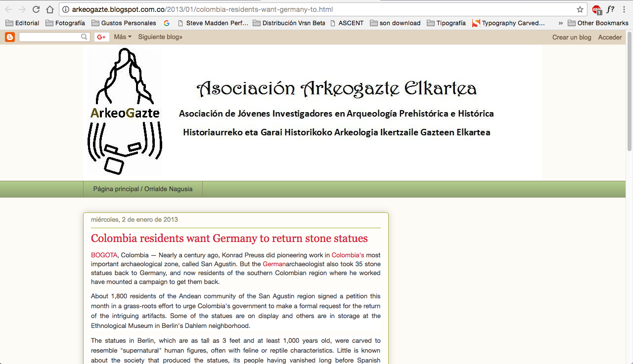The width and height of the screenshot is (633, 364).
Task: Open the Gustos Personales bookmarks folder
Action: point(124,23)
